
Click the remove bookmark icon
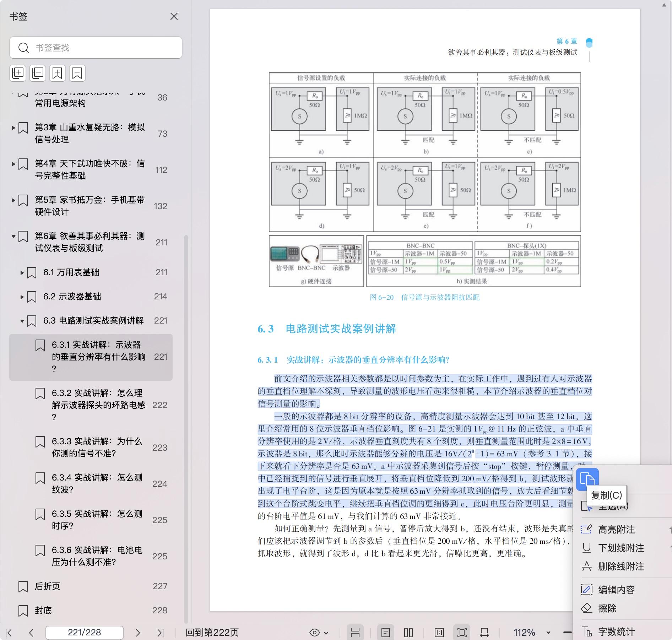77,73
